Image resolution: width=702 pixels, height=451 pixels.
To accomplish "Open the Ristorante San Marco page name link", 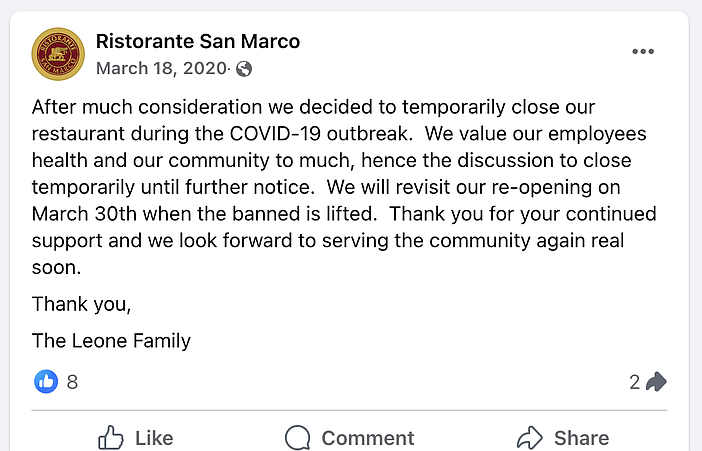I will coord(198,41).
